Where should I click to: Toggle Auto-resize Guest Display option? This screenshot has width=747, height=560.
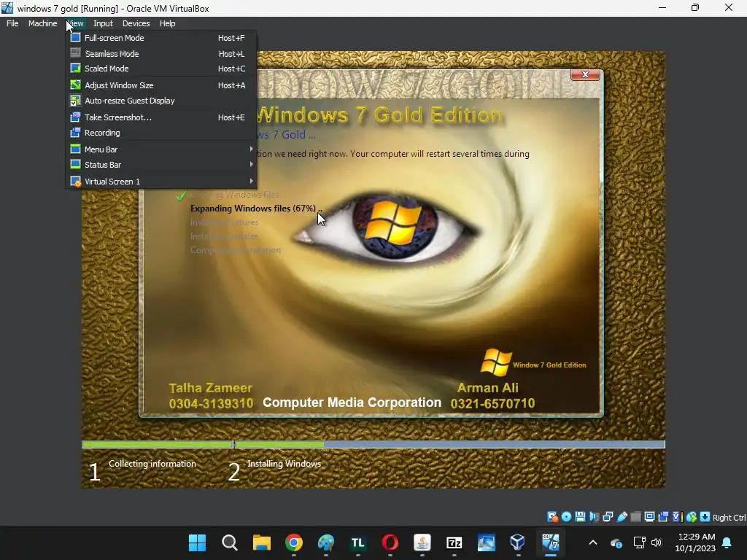point(161,101)
